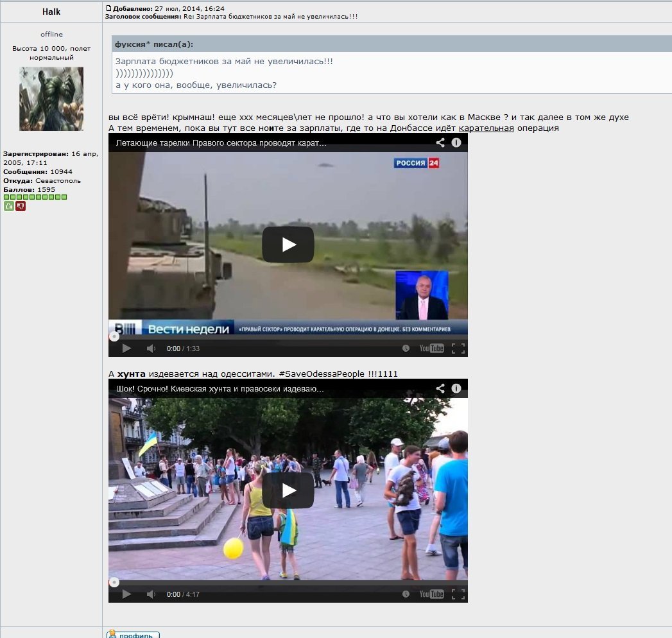Give Halk a thumbs-up reputation vote
This screenshot has height=638, width=672.
(x=8, y=206)
